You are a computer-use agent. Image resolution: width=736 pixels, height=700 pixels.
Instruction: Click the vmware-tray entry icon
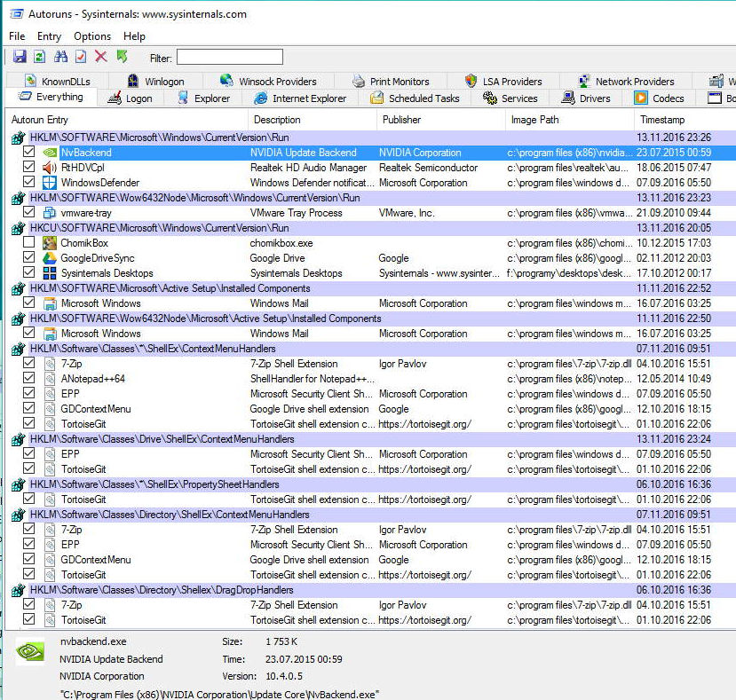(50, 213)
